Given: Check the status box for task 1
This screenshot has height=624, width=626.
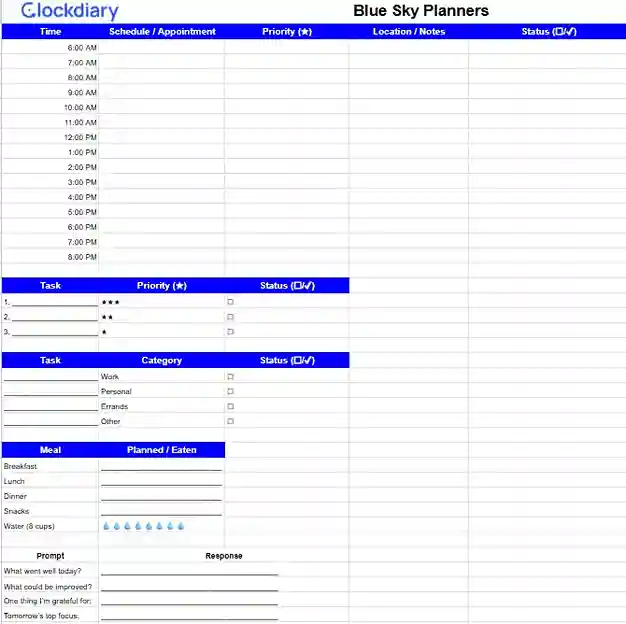Looking at the screenshot, I should tap(230, 302).
